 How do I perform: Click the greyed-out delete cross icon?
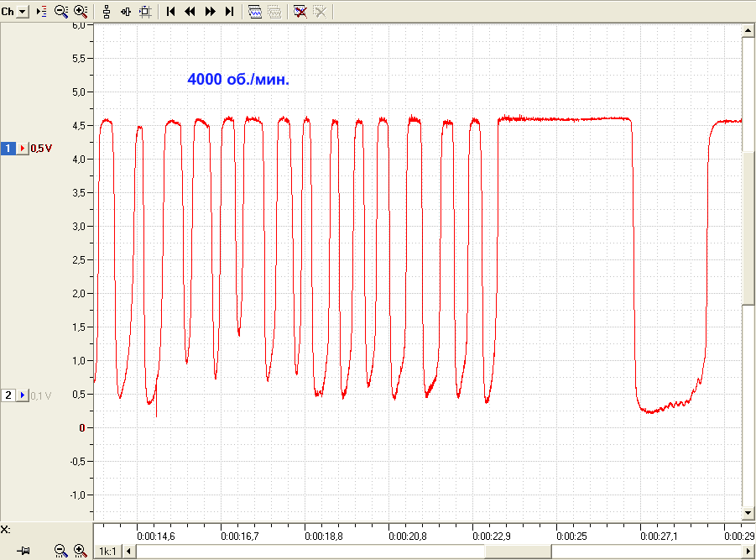tap(320, 12)
